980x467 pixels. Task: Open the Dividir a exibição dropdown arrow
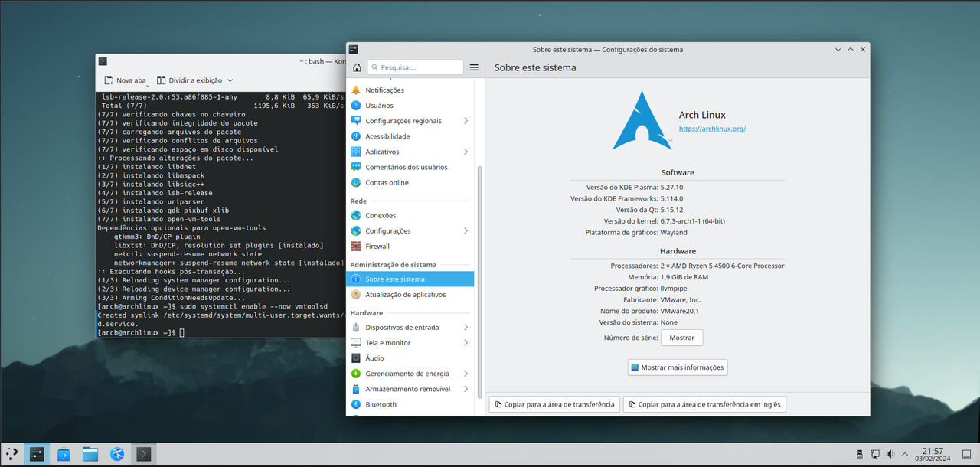pyautogui.click(x=230, y=80)
